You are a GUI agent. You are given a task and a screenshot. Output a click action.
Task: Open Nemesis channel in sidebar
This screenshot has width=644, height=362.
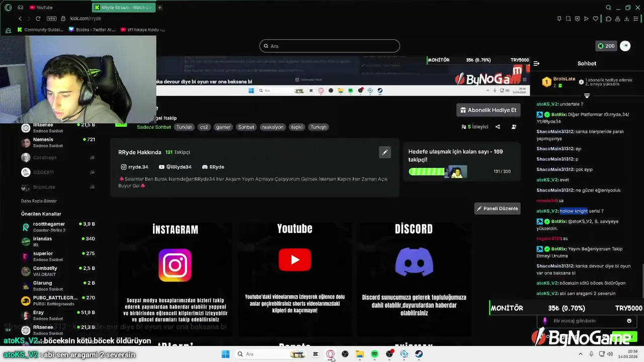[x=58, y=142]
